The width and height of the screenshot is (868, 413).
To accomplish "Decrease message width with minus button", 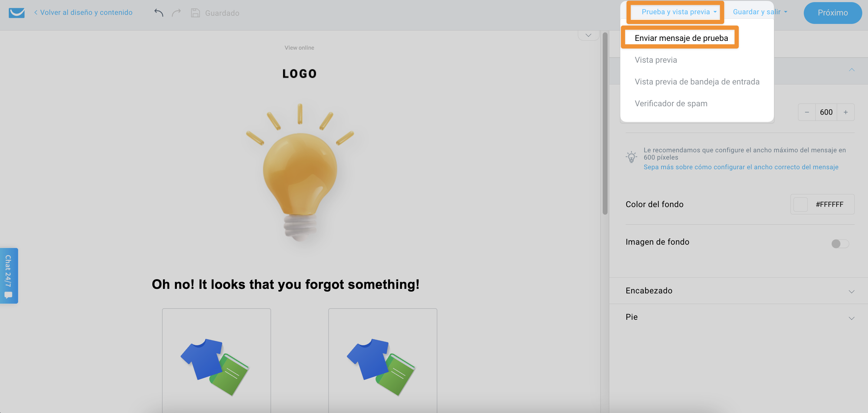I will point(807,112).
